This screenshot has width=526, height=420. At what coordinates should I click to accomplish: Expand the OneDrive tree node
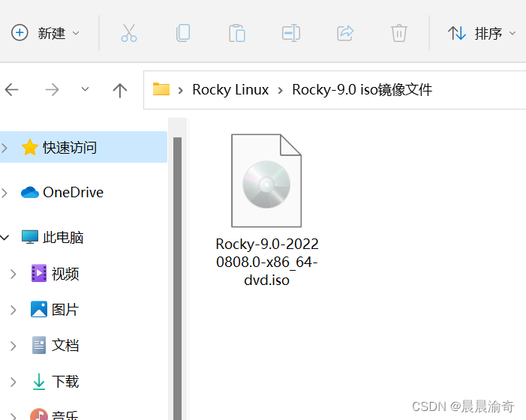click(5, 193)
